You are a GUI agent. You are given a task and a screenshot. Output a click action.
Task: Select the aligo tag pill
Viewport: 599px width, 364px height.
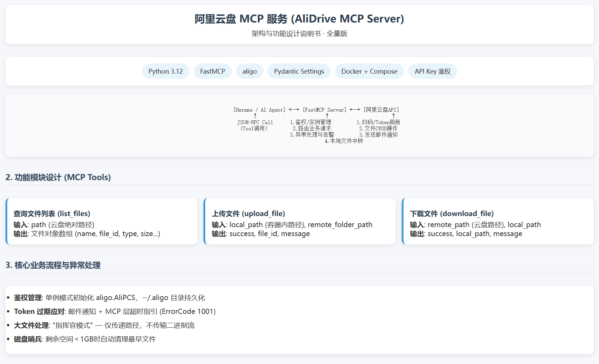[x=249, y=71]
